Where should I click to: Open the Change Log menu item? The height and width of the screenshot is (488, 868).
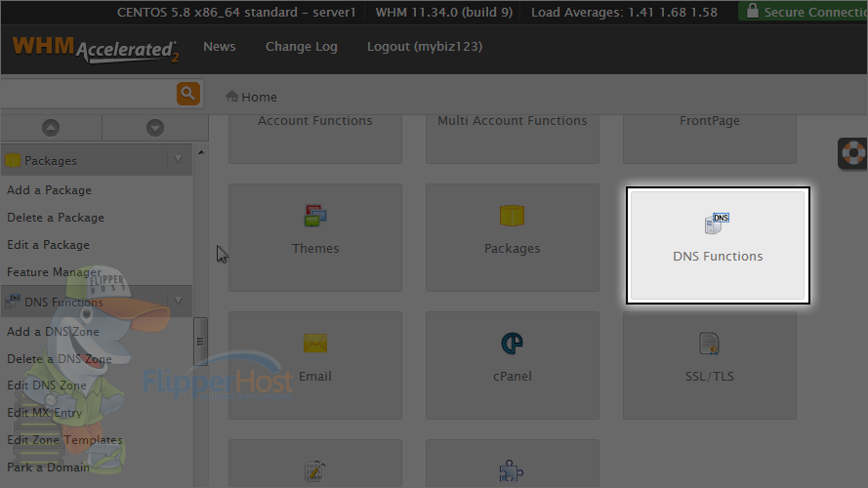(301, 47)
